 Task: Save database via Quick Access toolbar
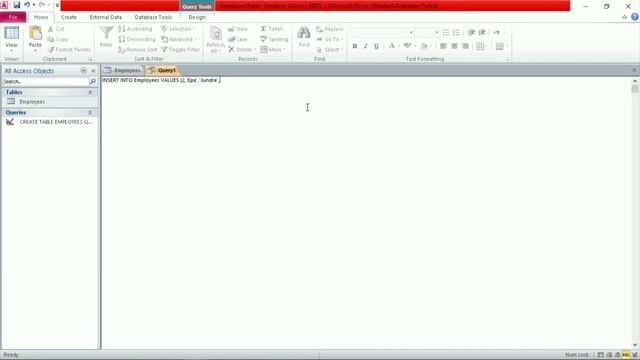pyautogui.click(x=17, y=5)
